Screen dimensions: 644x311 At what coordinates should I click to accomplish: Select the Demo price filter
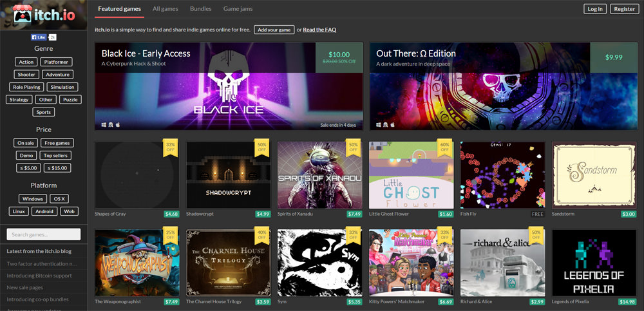26,155
